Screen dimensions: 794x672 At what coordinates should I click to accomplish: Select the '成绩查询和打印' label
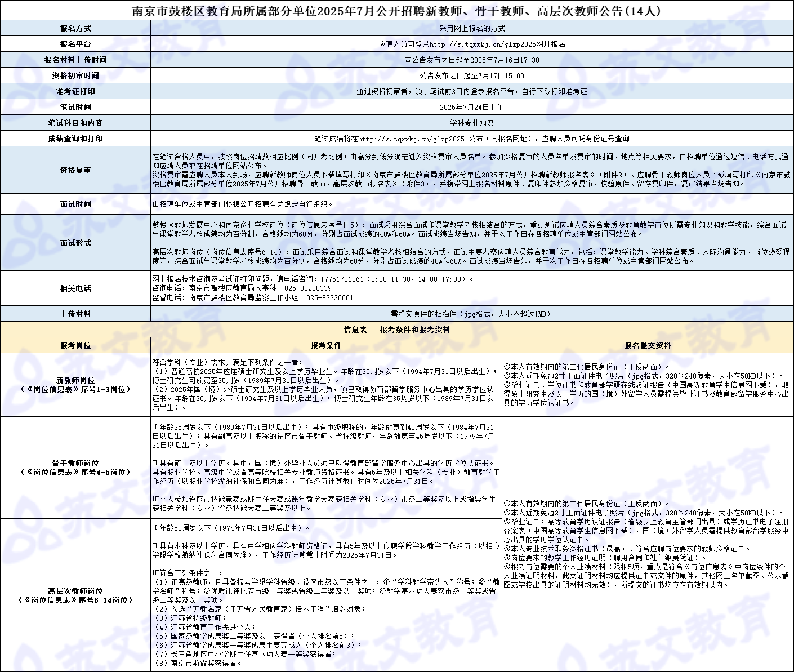tap(75, 139)
